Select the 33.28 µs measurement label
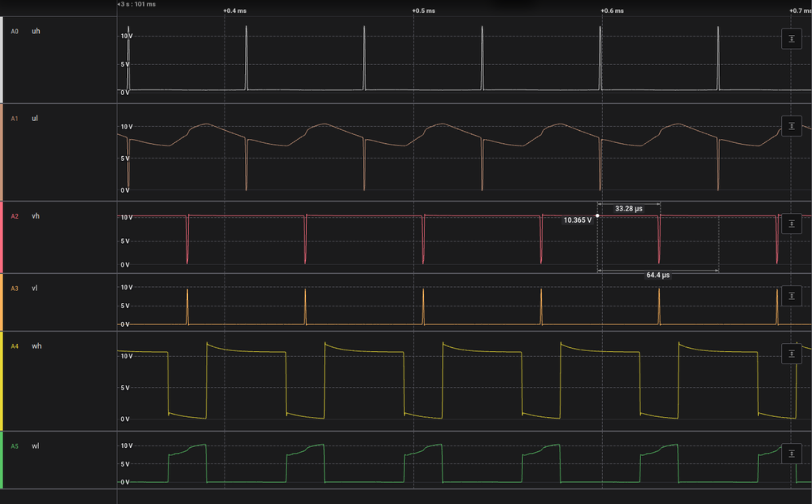This screenshot has width=812, height=504. click(x=629, y=209)
